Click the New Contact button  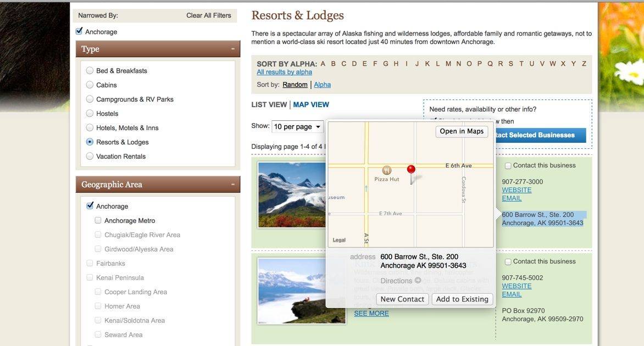(x=402, y=299)
